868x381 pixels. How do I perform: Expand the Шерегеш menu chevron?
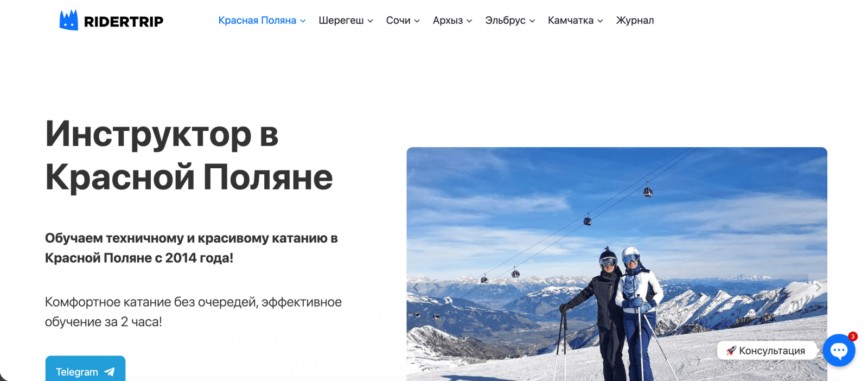[370, 21]
